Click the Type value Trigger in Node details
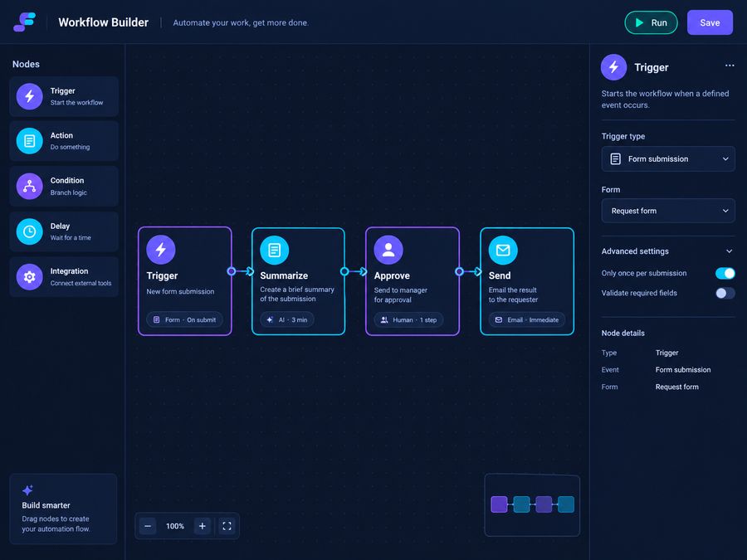 [x=666, y=353]
